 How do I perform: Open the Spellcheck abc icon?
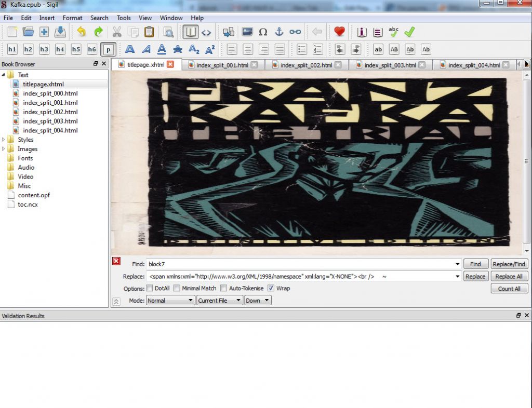[x=394, y=32]
